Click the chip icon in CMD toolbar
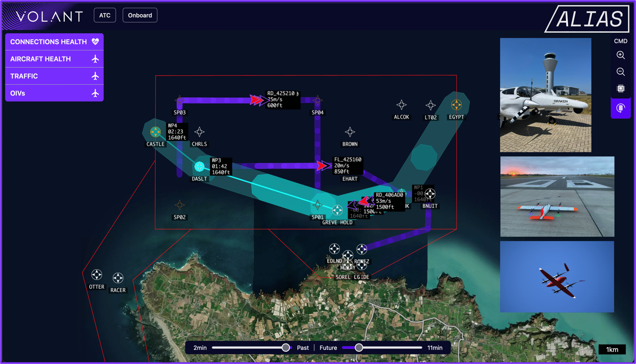This screenshot has height=364, width=636. [621, 88]
